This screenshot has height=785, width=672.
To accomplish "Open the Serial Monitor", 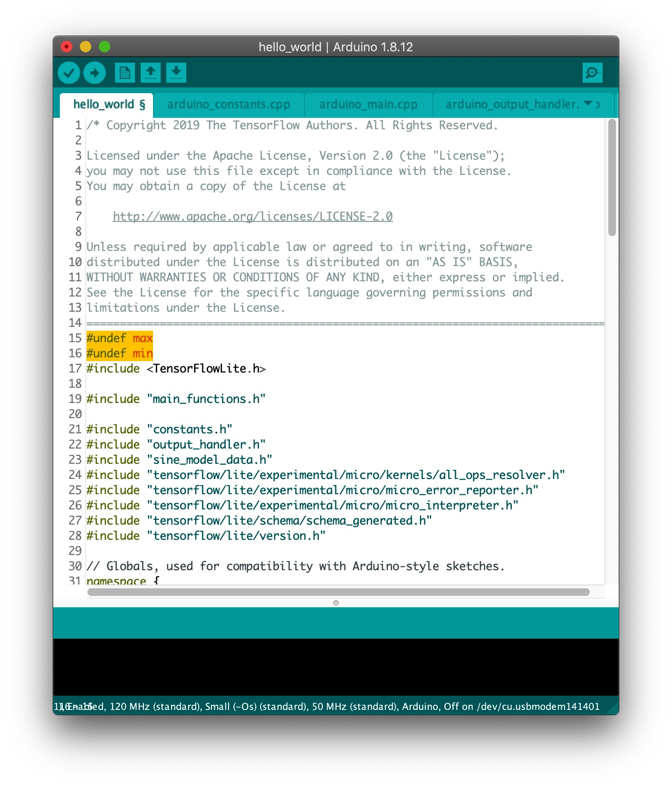I will pyautogui.click(x=593, y=73).
